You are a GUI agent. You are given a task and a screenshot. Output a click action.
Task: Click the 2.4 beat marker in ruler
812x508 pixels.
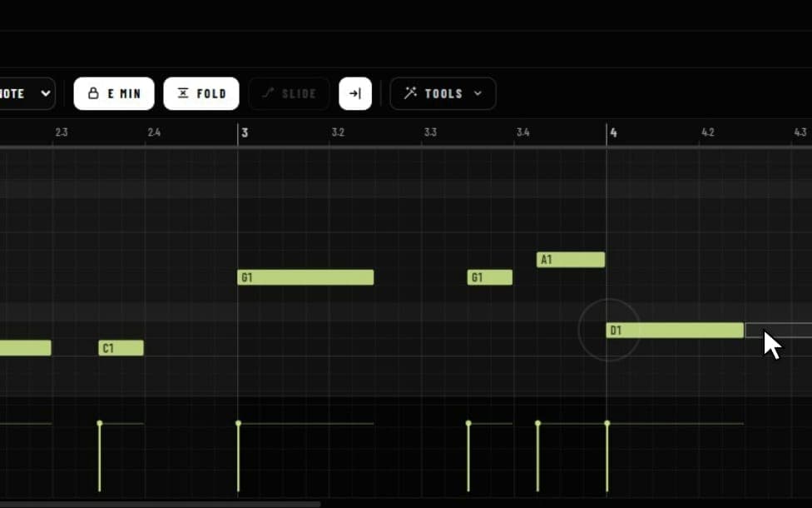tap(154, 132)
